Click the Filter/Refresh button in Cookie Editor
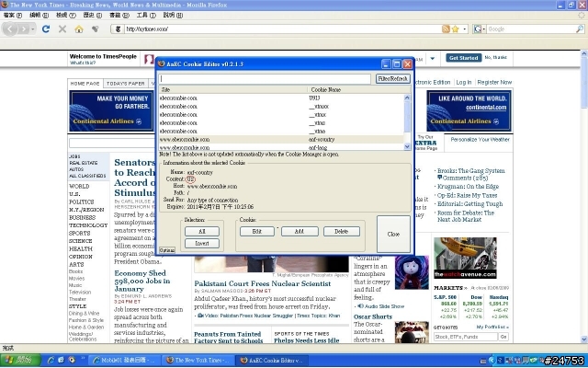The image size is (588, 368). 392,79
